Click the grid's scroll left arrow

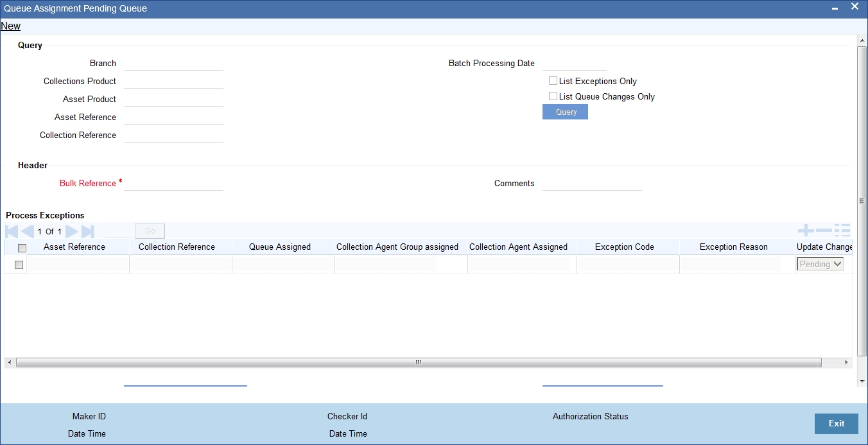click(x=9, y=363)
